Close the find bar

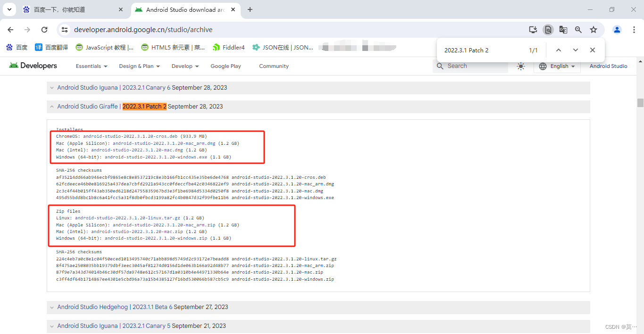(x=592, y=50)
